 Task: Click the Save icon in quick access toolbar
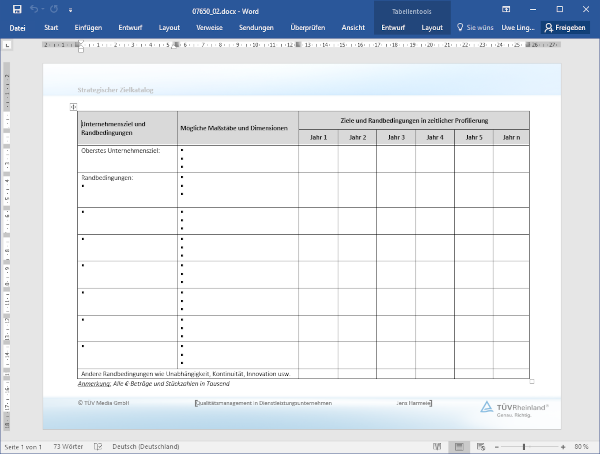pos(17,9)
